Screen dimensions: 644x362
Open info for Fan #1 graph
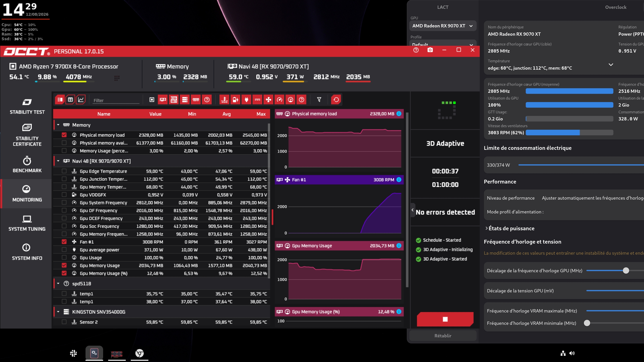399,179
